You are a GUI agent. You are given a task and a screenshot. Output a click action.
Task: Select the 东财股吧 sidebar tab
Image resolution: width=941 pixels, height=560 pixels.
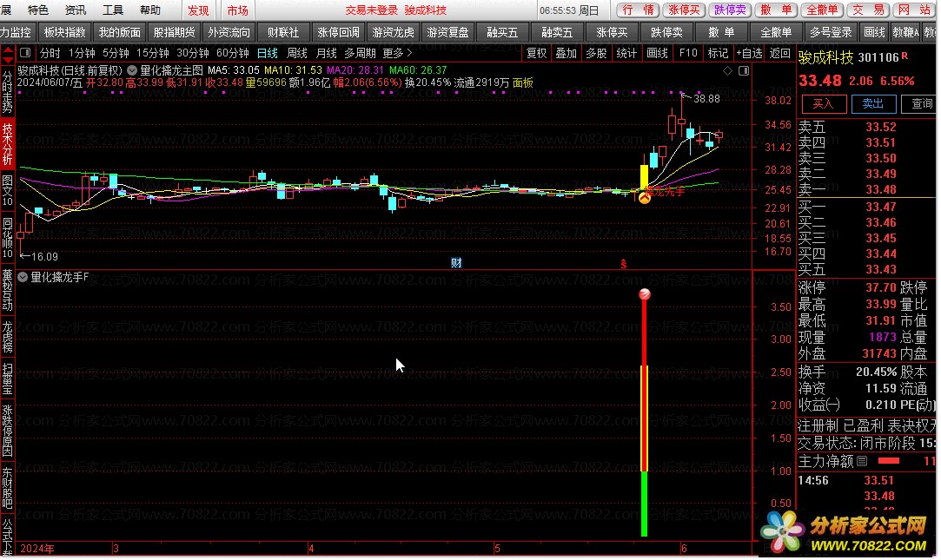pyautogui.click(x=7, y=487)
